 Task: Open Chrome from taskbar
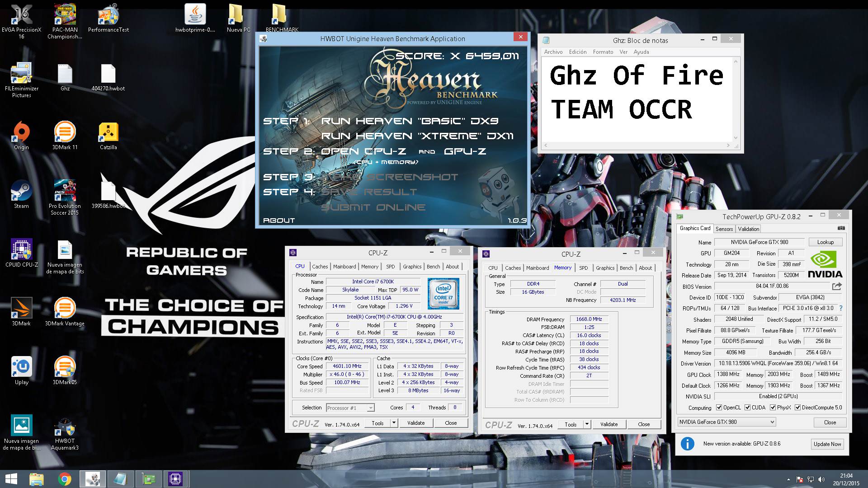(x=65, y=479)
